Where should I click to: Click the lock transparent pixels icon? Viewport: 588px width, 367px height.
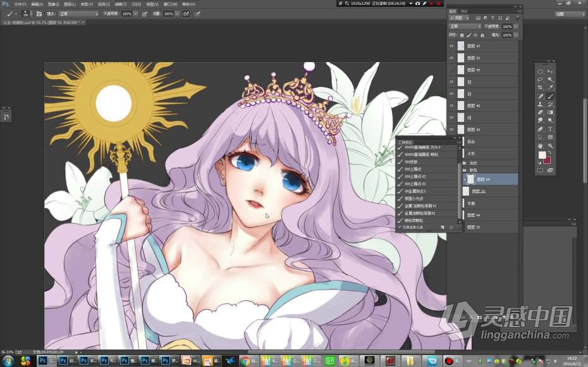click(x=462, y=35)
